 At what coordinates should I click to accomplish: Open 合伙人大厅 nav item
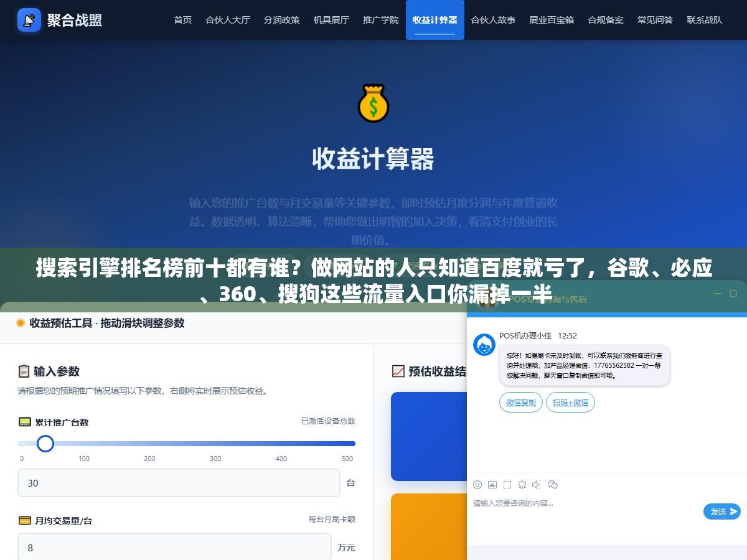click(x=228, y=20)
